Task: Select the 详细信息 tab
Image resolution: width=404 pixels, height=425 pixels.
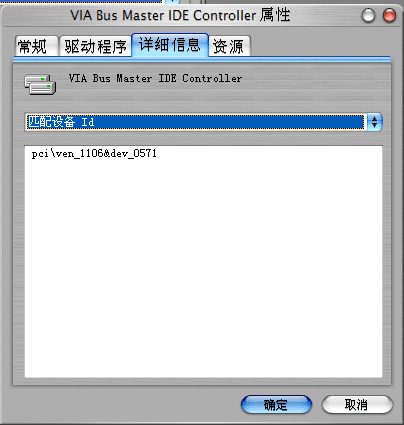Action: (170, 45)
